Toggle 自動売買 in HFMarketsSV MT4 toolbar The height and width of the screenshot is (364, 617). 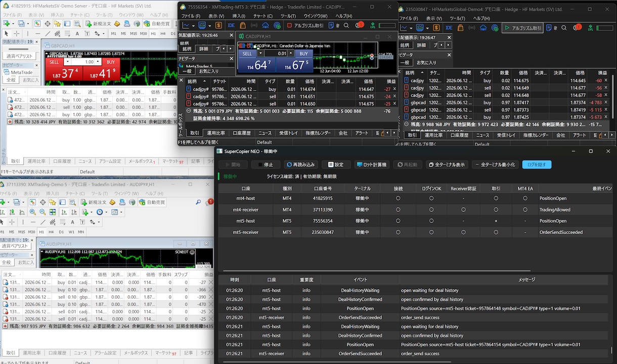tap(157, 24)
